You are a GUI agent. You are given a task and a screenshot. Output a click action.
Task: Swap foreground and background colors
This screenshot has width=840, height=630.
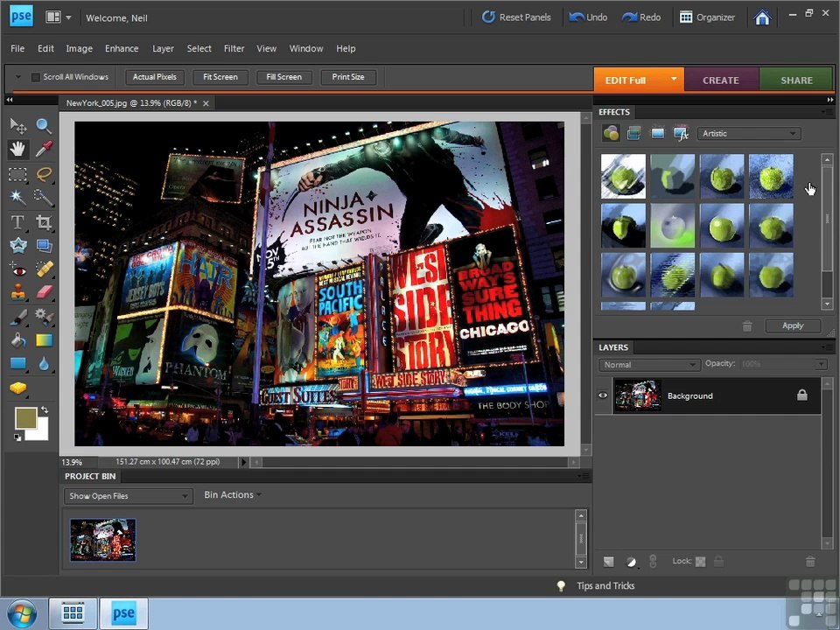point(45,409)
